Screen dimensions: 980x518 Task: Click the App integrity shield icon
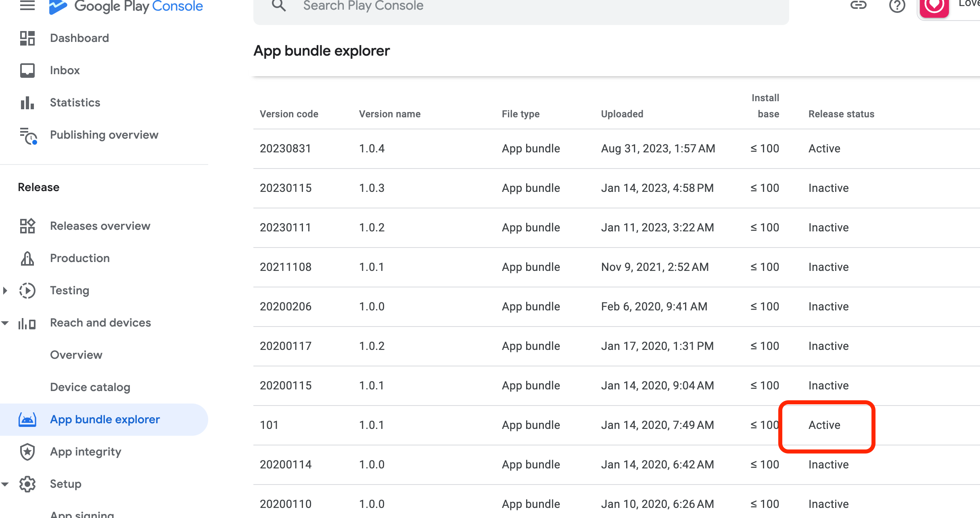27,452
